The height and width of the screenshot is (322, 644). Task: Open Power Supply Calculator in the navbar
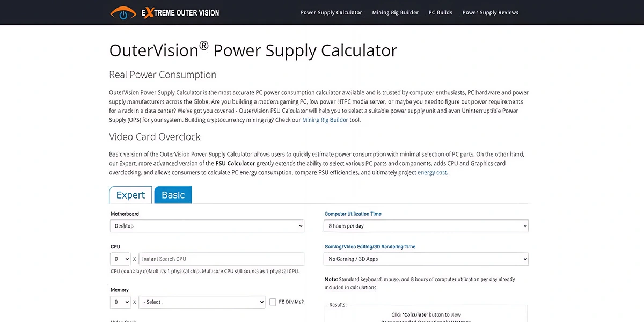[331, 12]
